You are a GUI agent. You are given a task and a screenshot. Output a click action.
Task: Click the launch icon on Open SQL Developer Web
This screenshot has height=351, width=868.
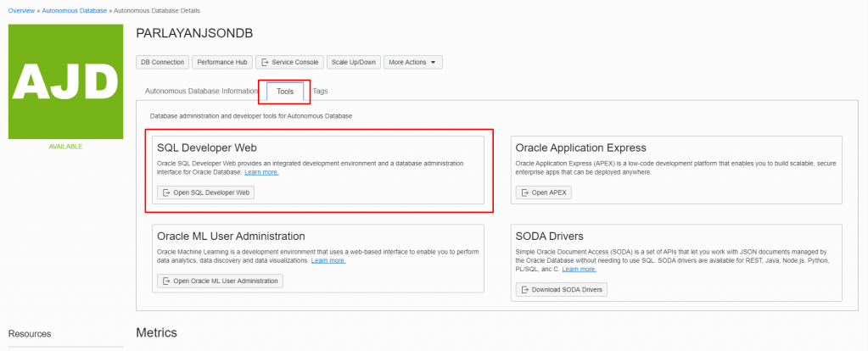pyautogui.click(x=166, y=193)
